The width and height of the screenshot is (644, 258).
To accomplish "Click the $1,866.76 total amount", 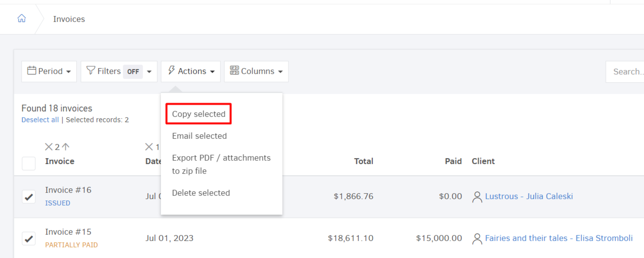I will pyautogui.click(x=353, y=196).
